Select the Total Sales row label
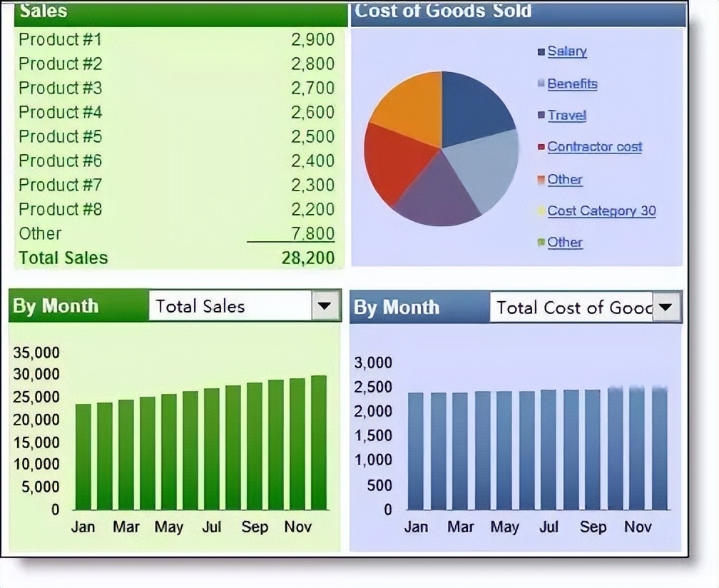The width and height of the screenshot is (719, 588). [63, 258]
